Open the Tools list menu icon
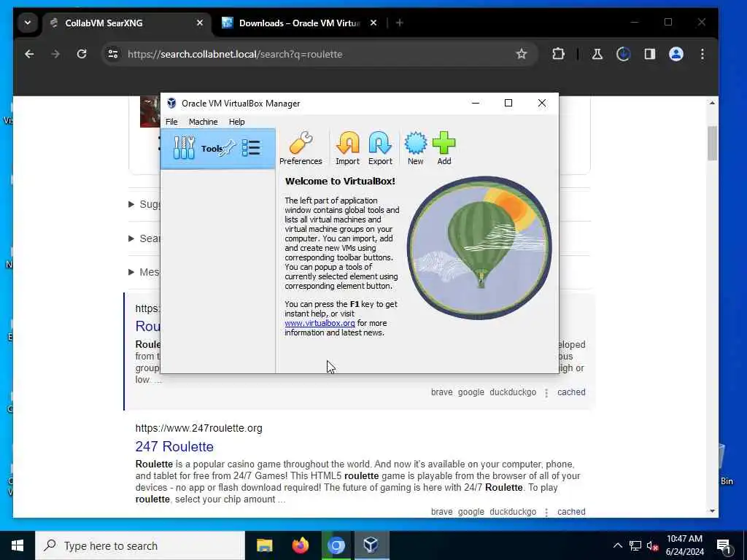Image resolution: width=747 pixels, height=560 pixels. [251, 148]
